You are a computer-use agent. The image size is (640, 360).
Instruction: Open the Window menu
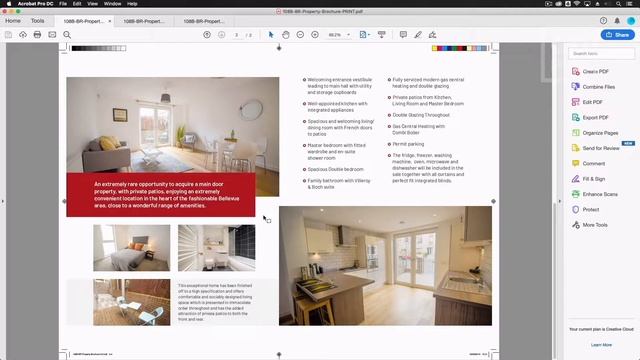click(112, 4)
